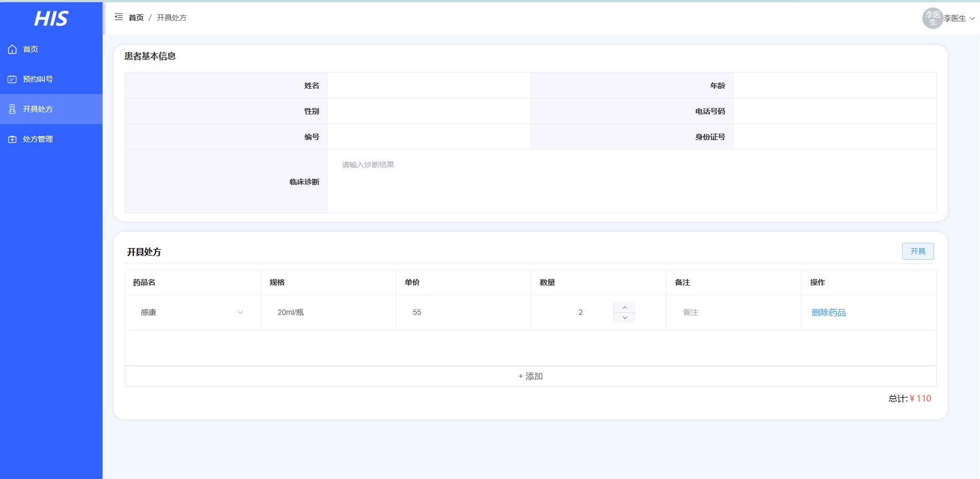Image resolution: width=980 pixels, height=479 pixels.
Task: Click 删除药品 link for 感康
Action: tap(828, 312)
